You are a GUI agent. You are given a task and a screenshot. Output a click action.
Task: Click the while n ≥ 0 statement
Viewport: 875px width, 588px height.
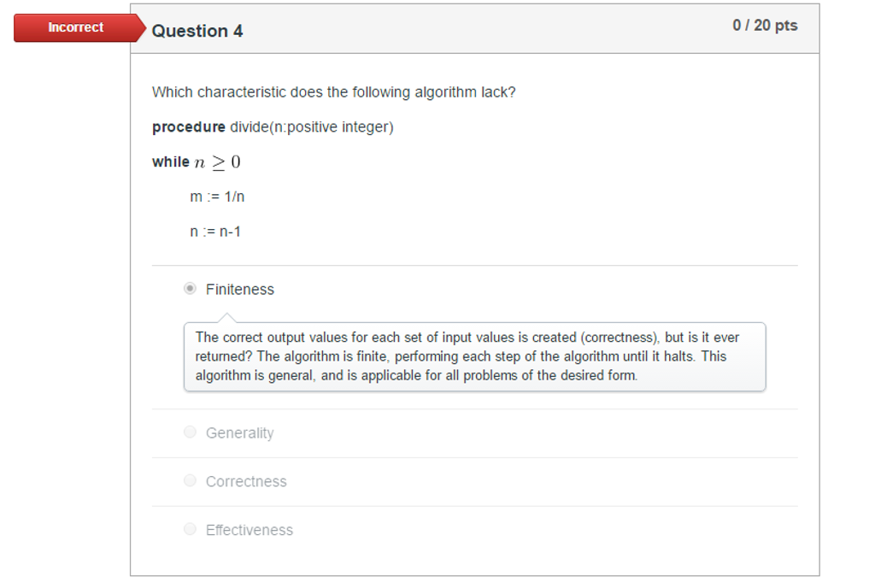click(195, 161)
